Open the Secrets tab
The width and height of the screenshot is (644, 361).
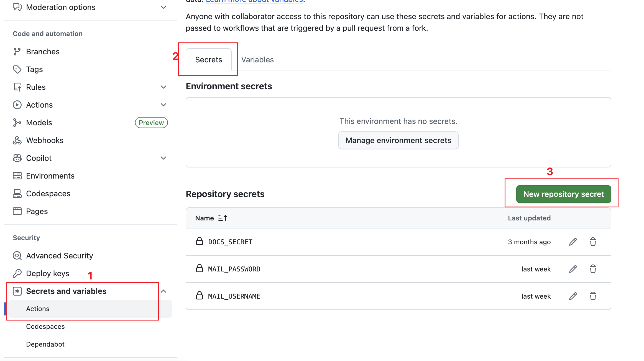208,59
